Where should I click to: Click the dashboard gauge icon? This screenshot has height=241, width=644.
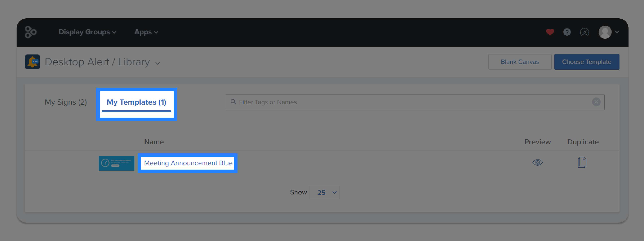pyautogui.click(x=584, y=32)
